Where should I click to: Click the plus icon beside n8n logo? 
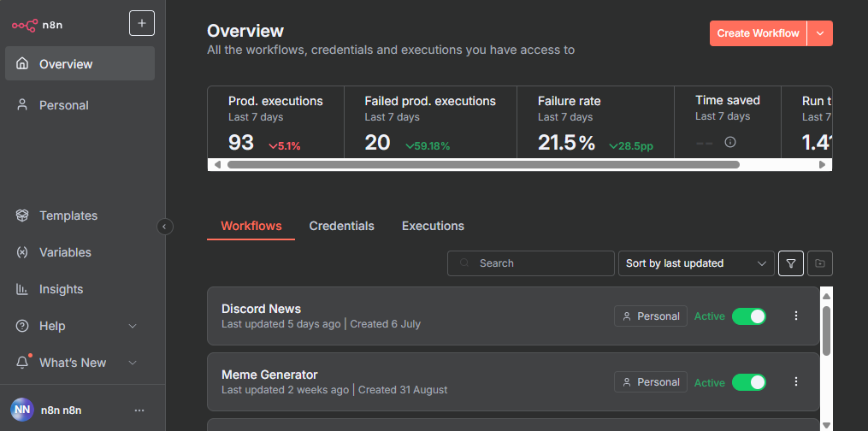pyautogui.click(x=142, y=23)
